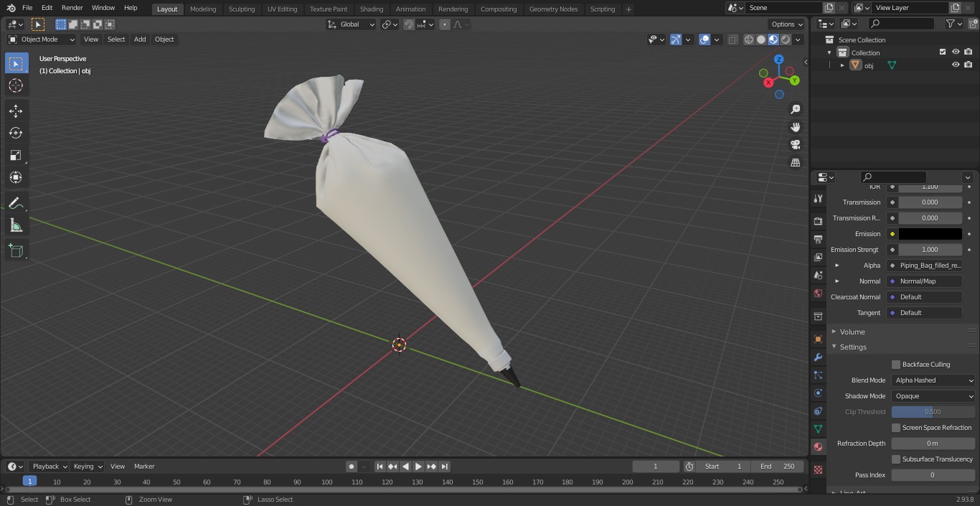This screenshot has height=506, width=980.
Task: Switch to UV Editing workspace tab
Action: pyautogui.click(x=282, y=9)
